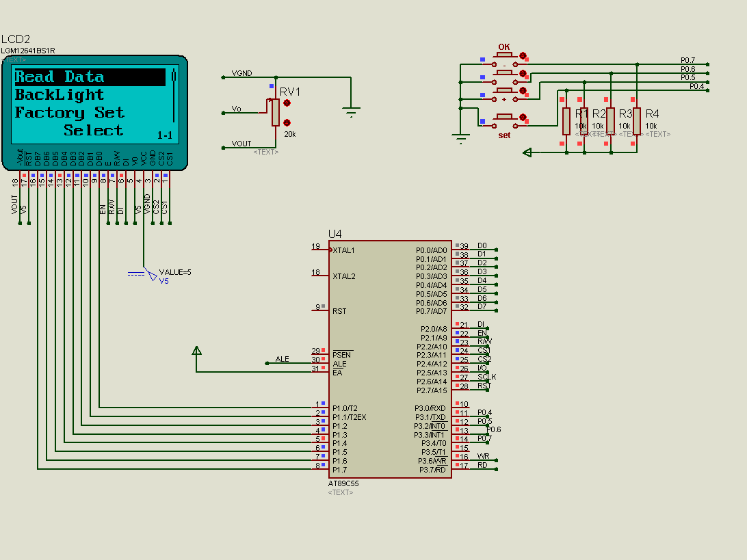Screen dimensions: 747x560
Task: Select the P0.0/AD0 pin label
Action: pyautogui.click(x=432, y=250)
